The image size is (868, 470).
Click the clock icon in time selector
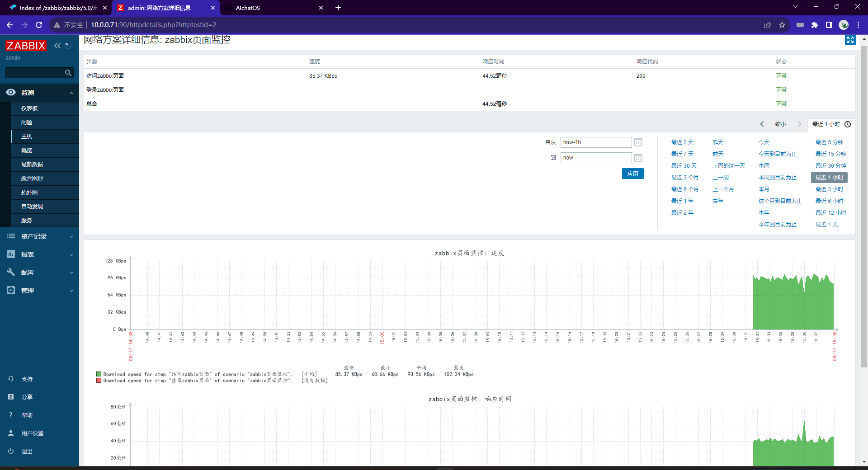click(848, 124)
